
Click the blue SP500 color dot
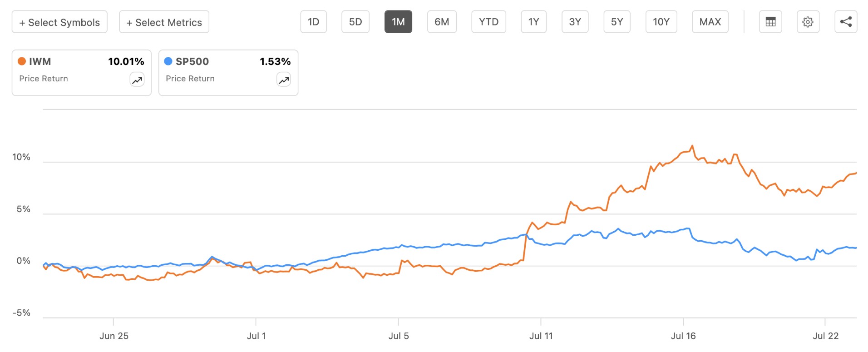168,61
